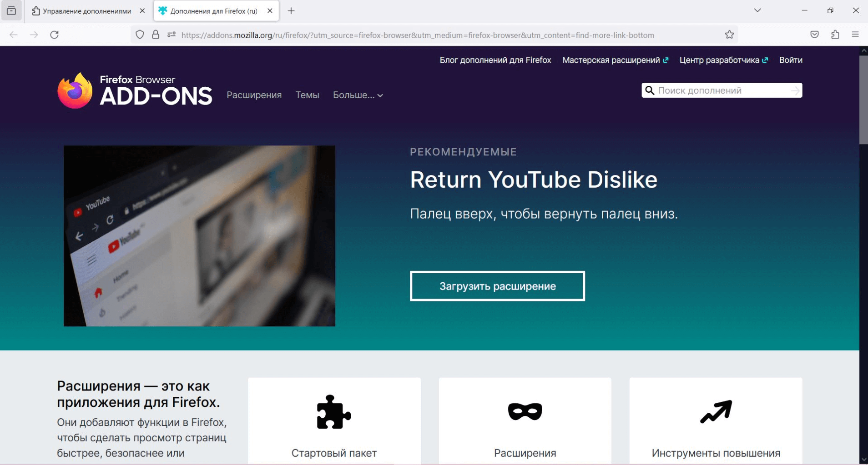Click the puzzle piece Starter pack icon
This screenshot has height=465, width=868.
(334, 412)
